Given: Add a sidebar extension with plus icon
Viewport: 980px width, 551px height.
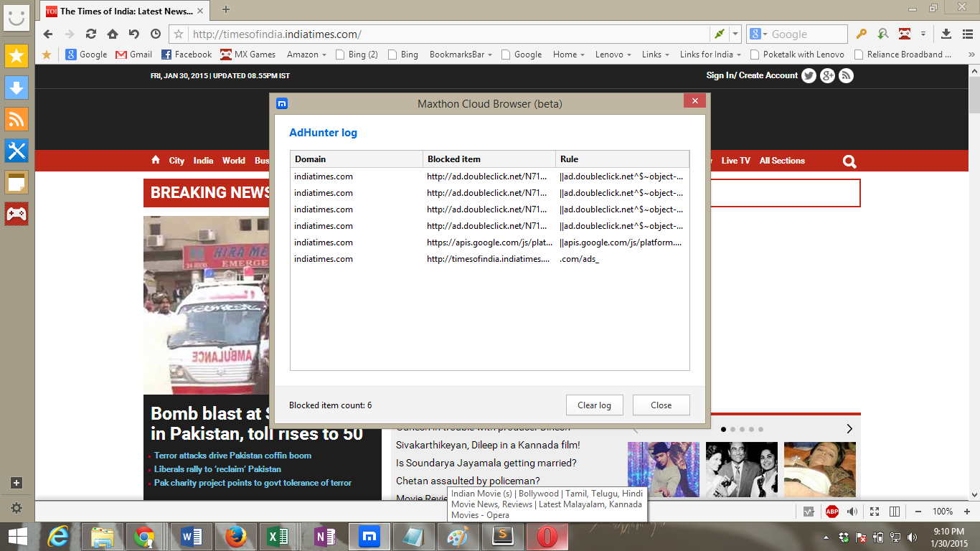Looking at the screenshot, I should [17, 483].
